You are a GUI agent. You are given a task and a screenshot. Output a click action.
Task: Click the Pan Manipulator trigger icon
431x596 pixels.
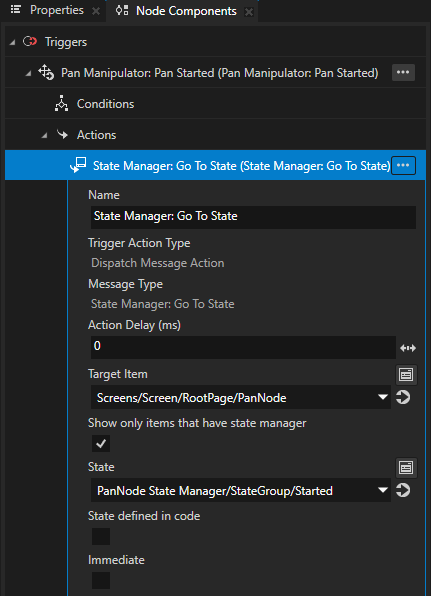46,72
